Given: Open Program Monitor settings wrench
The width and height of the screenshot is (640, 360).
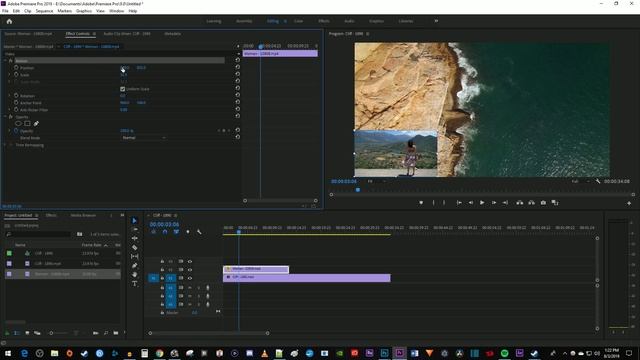Looking at the screenshot, I should [x=598, y=181].
